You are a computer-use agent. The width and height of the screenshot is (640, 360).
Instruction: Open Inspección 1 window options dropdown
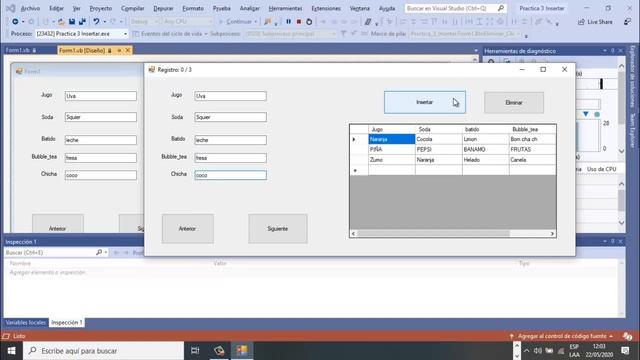click(604, 242)
